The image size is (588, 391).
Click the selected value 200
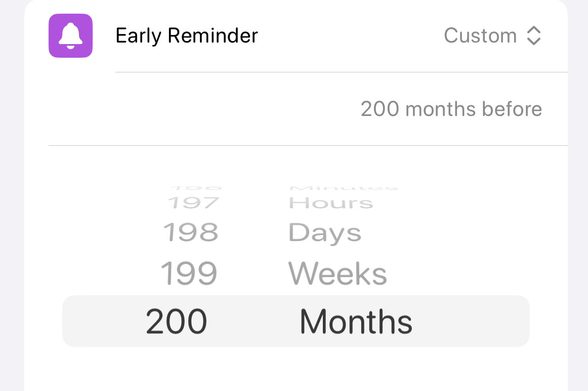(x=176, y=321)
